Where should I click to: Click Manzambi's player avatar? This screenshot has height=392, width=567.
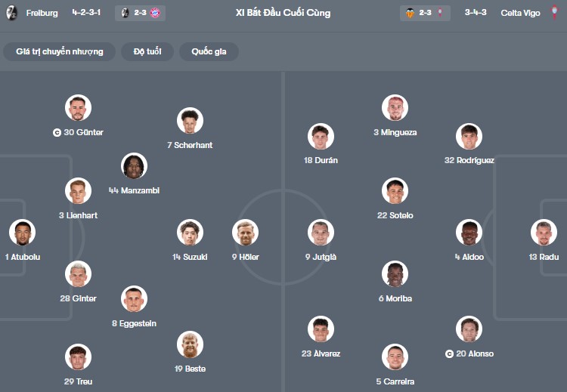[134, 166]
